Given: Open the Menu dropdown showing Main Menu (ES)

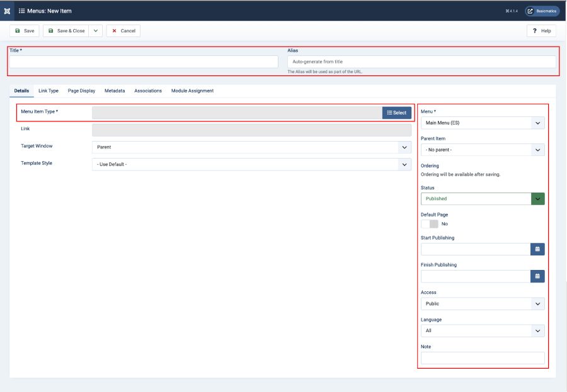Looking at the screenshot, I should (483, 123).
